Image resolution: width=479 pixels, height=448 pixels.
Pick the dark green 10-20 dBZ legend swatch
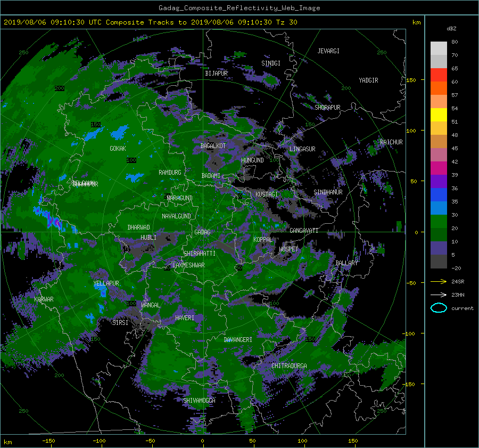pyautogui.click(x=439, y=235)
